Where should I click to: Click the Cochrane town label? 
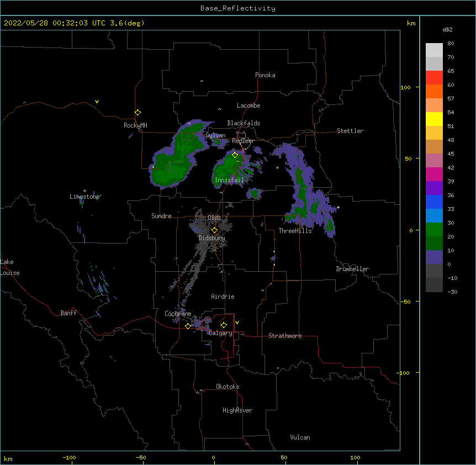click(x=178, y=314)
